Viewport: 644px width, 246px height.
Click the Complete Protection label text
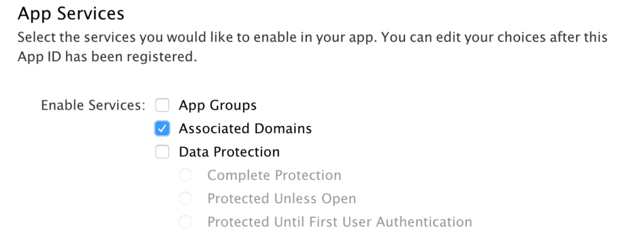pyautogui.click(x=274, y=176)
